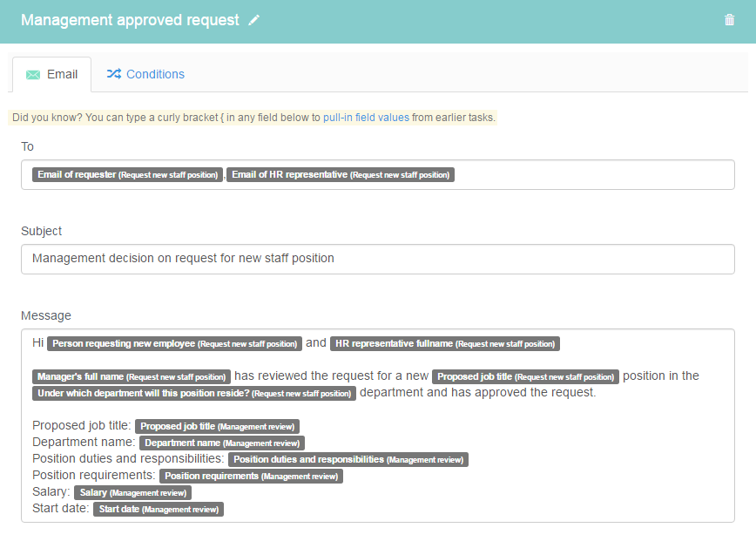Click the pencil edit icon beside the title
The height and width of the screenshot is (548, 756).
(x=254, y=20)
